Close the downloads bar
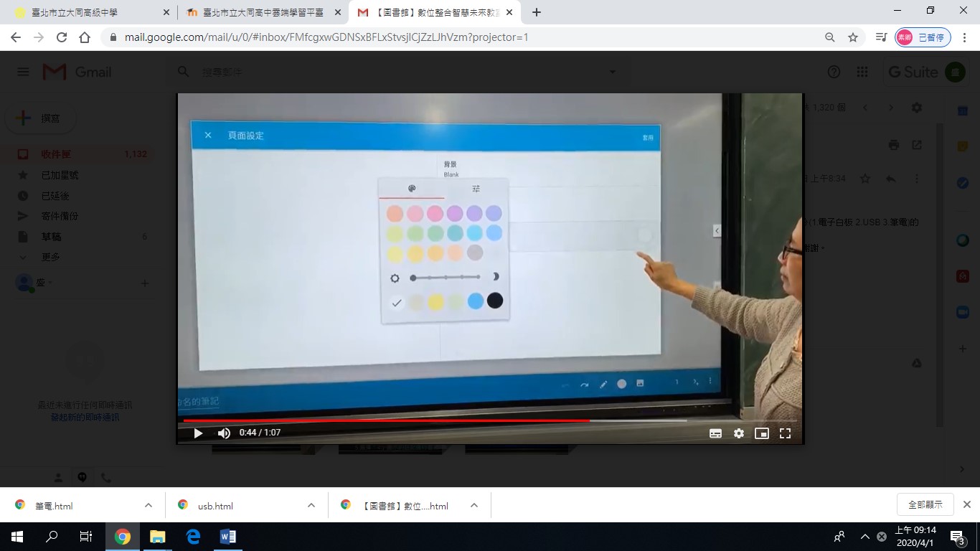Screen dimensions: 980x551 tap(966, 504)
